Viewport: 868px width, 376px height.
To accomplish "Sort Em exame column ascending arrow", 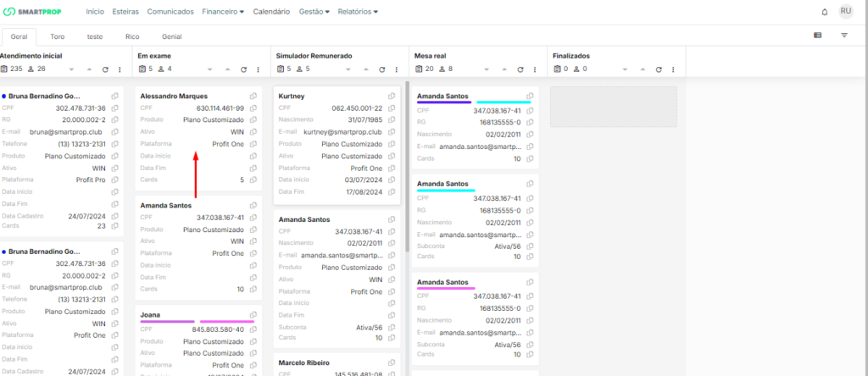I will 227,69.
